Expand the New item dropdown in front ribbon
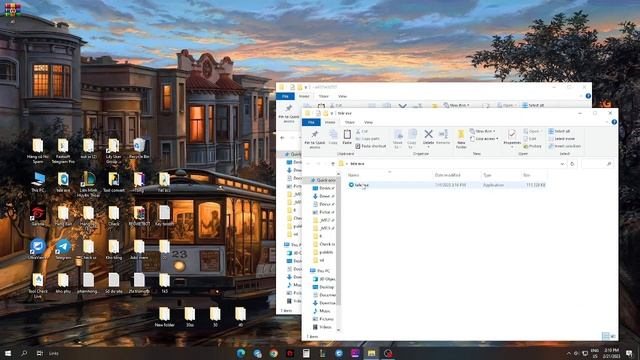This screenshot has width=640, height=360. pyautogui.click(x=482, y=131)
